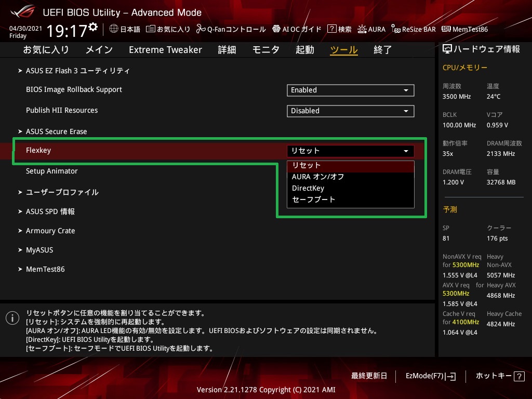Click the 2133 MHz DRAM frequency value
Screen dimensions: 532x399
tap(501, 154)
